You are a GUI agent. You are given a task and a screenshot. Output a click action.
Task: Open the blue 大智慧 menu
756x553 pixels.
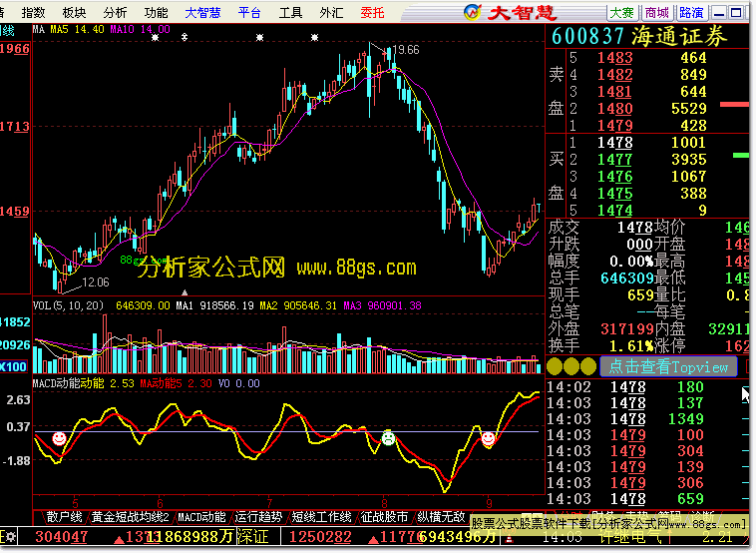[202, 13]
